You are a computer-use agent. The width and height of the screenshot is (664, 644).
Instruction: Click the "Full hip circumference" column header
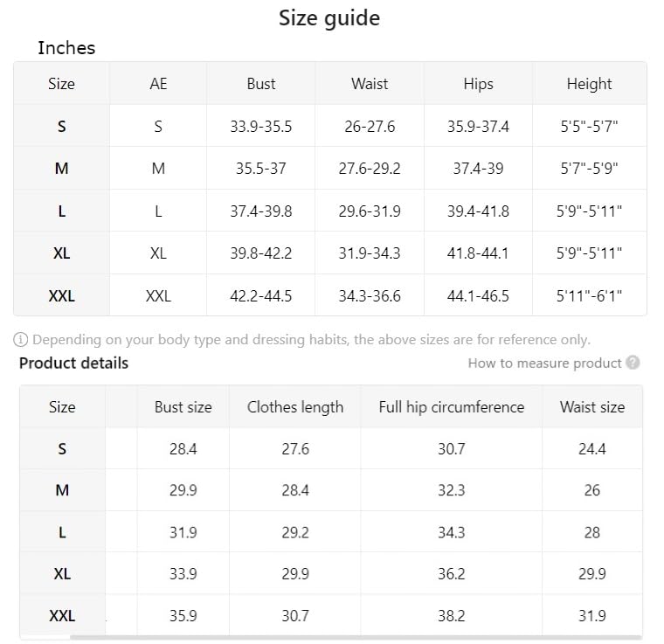point(451,406)
